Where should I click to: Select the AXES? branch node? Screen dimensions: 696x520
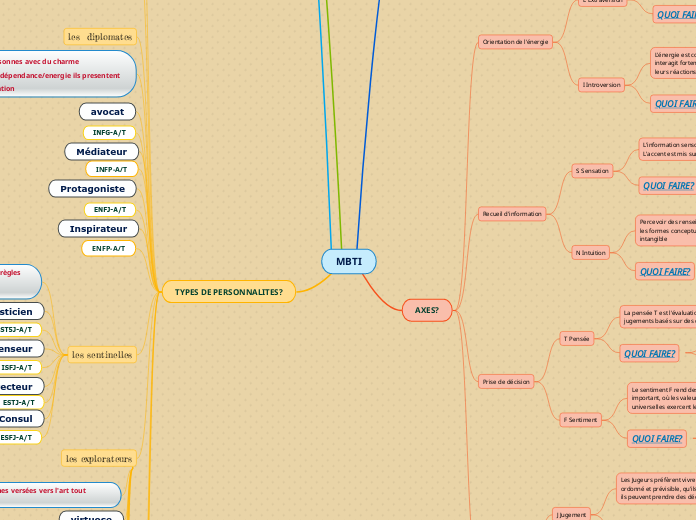427,310
